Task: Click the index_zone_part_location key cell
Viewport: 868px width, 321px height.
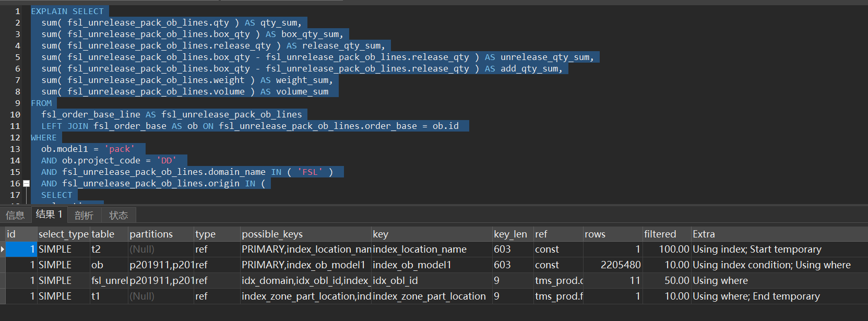Action: tap(432, 296)
